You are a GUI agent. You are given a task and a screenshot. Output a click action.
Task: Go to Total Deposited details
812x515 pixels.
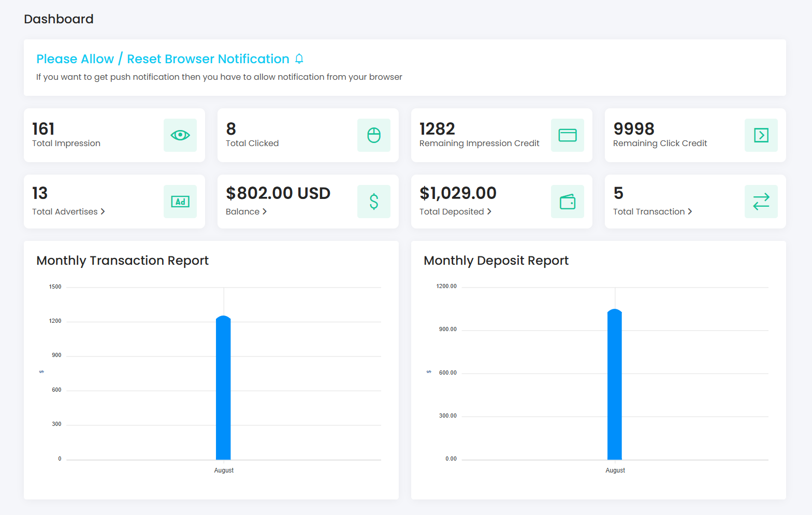tap(452, 211)
